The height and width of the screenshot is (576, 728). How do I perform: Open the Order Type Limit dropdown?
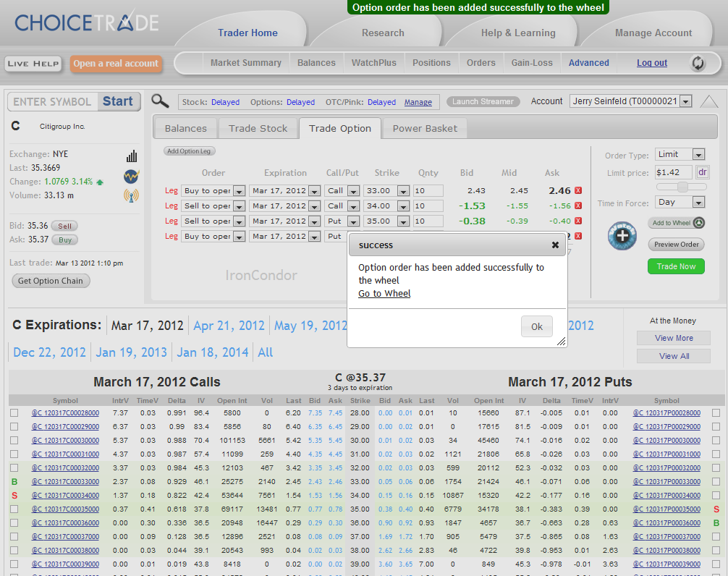pyautogui.click(x=680, y=154)
